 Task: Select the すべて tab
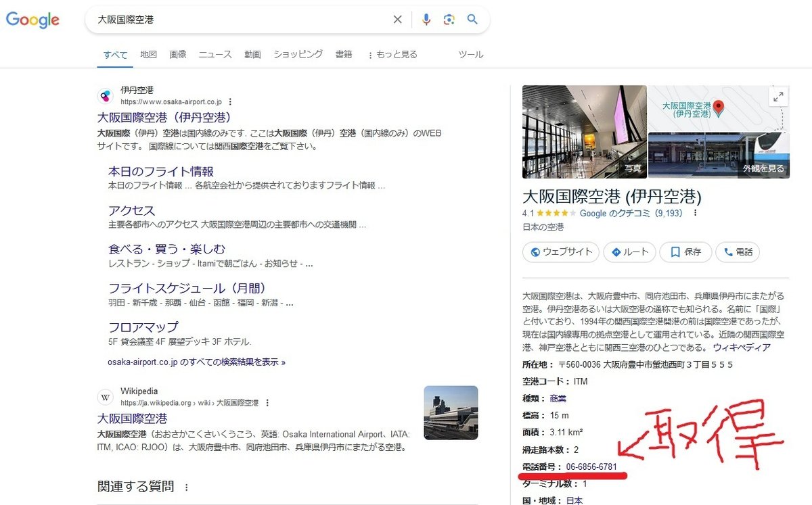115,55
